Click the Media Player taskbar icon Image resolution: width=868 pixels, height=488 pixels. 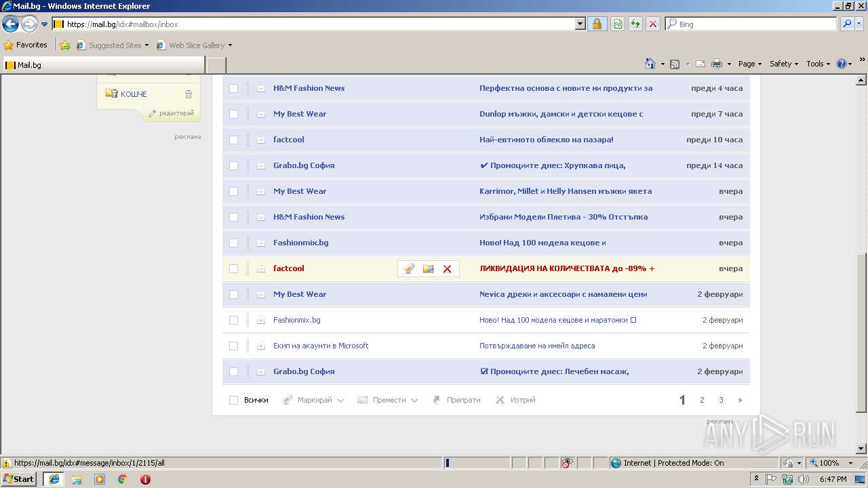tap(100, 479)
